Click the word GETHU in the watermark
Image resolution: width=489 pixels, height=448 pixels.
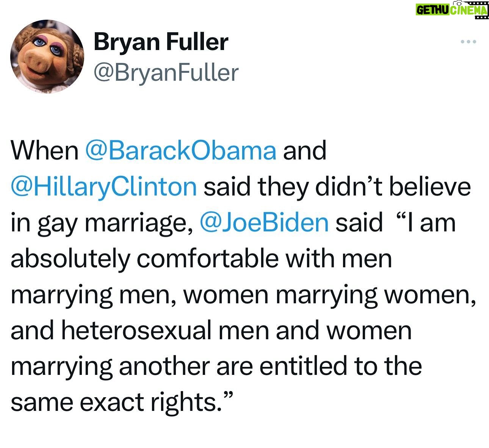coord(433,10)
